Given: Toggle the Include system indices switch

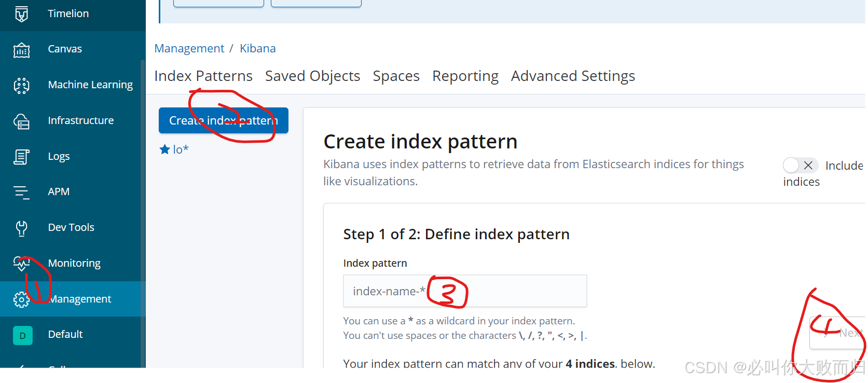Looking at the screenshot, I should [x=801, y=165].
